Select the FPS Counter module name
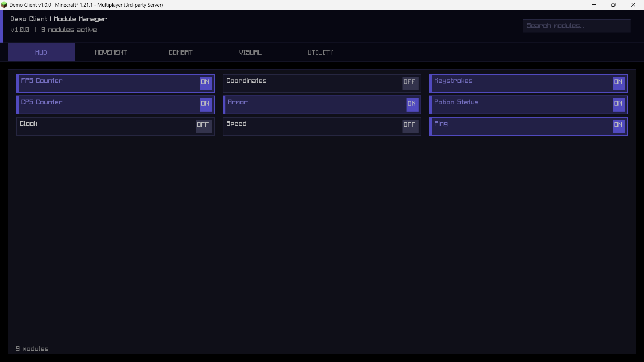 click(x=42, y=81)
